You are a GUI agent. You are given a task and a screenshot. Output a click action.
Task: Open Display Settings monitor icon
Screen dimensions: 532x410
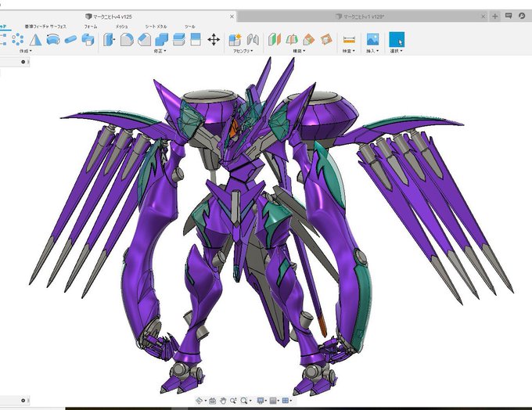[261, 401]
